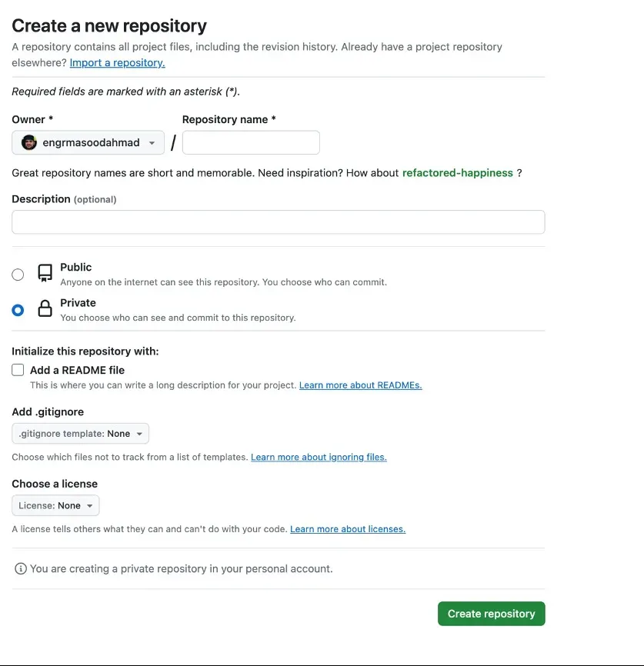Screen dimensions: 644x666
Task: Follow Learn more about ignoring files link
Action: click(319, 457)
